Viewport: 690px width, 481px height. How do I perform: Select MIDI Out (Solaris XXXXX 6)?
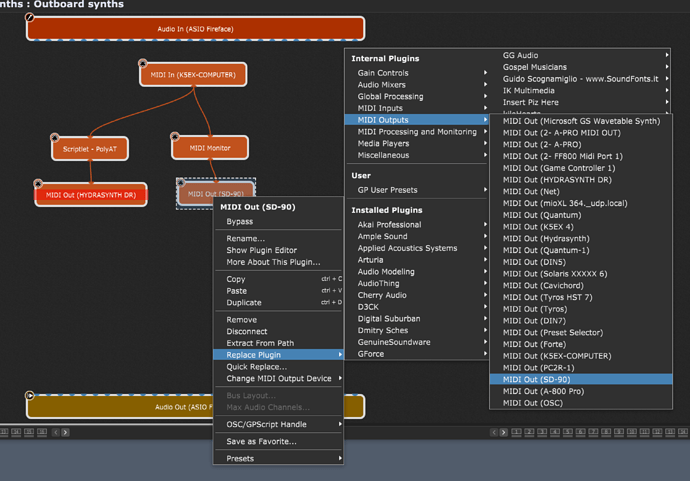[x=581, y=274]
